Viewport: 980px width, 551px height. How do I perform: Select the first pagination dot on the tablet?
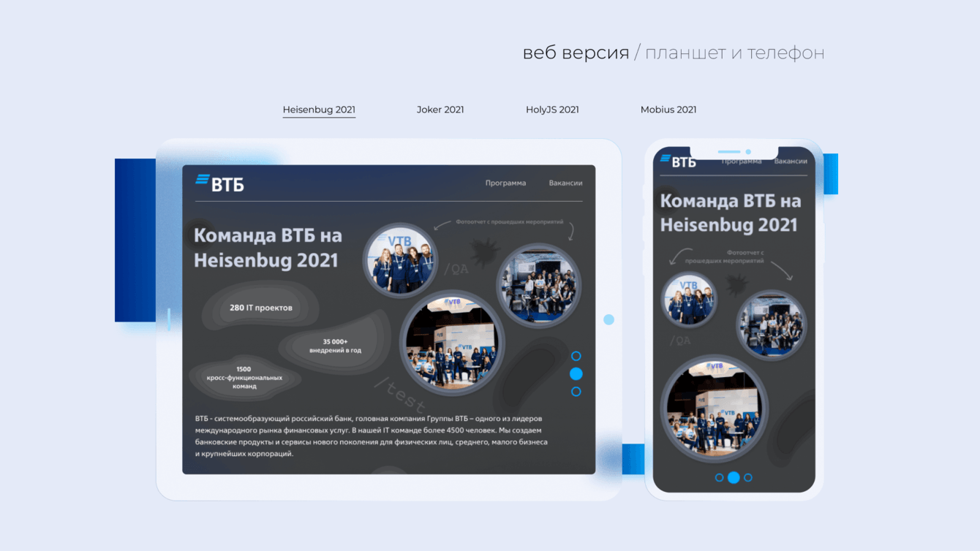click(576, 356)
